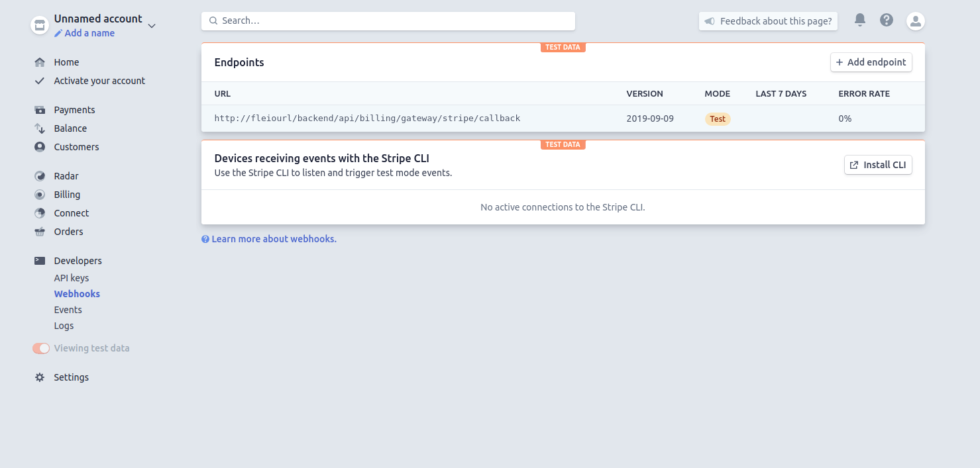980x468 pixels.
Task: Open Learn more about webhooks link
Action: (274, 239)
